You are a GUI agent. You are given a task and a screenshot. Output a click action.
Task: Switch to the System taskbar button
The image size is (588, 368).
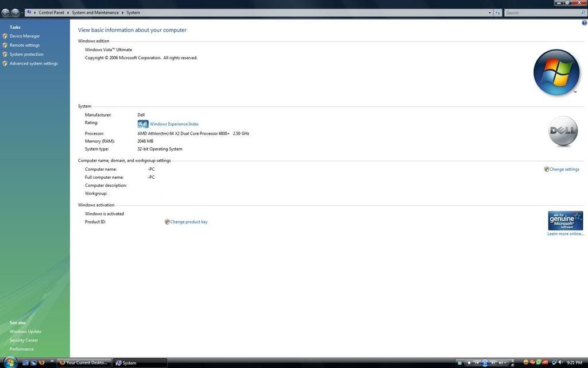click(x=140, y=363)
